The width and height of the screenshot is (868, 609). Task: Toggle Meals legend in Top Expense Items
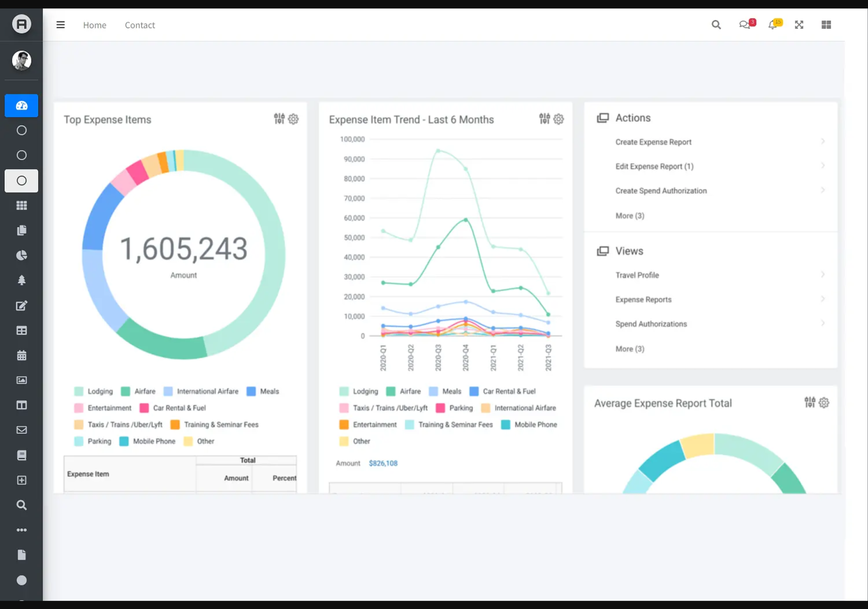coord(263,392)
